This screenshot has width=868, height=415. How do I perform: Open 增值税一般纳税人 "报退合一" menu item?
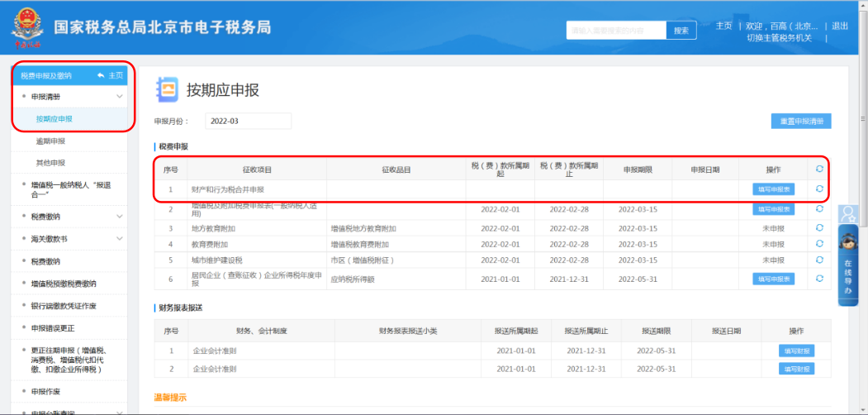click(71, 189)
